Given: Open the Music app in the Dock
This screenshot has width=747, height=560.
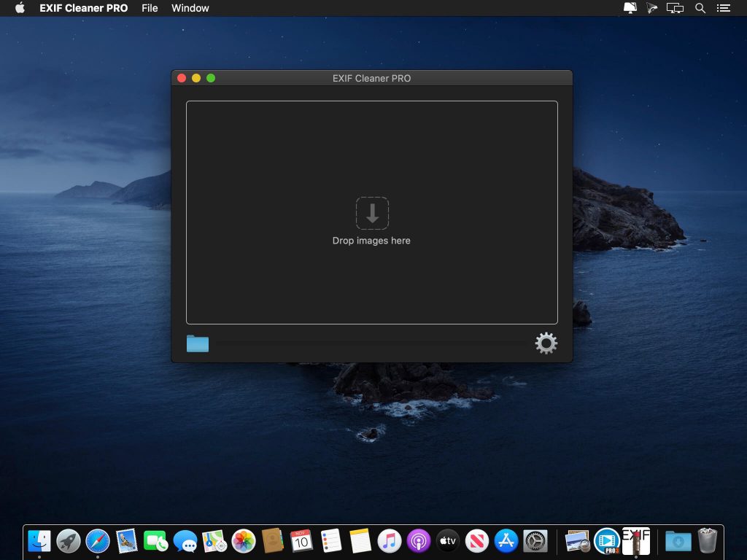Looking at the screenshot, I should click(x=389, y=540).
